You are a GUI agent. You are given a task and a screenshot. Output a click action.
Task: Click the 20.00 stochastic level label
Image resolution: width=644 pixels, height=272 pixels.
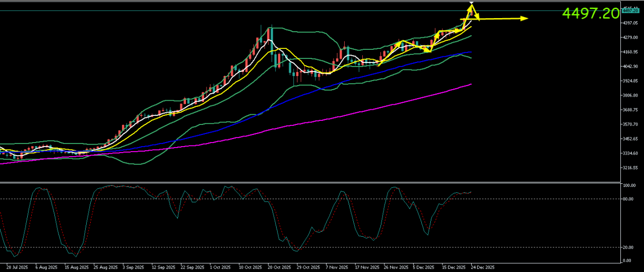[x=627, y=247]
